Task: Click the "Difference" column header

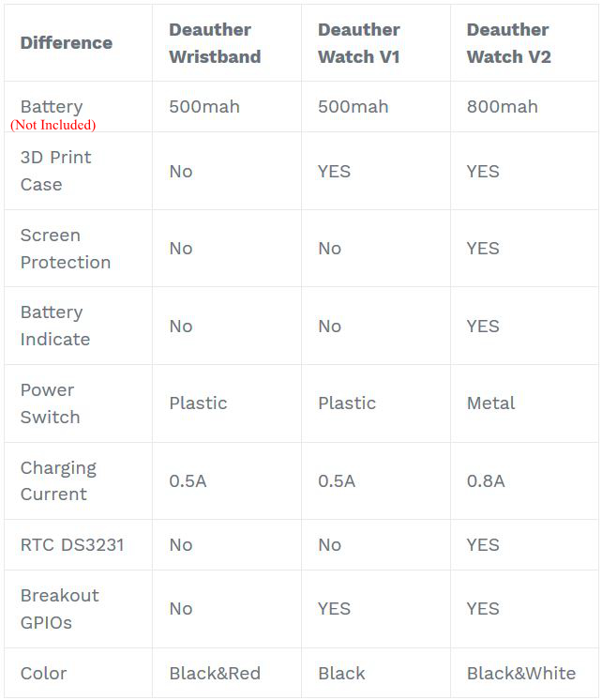Action: tap(66, 43)
